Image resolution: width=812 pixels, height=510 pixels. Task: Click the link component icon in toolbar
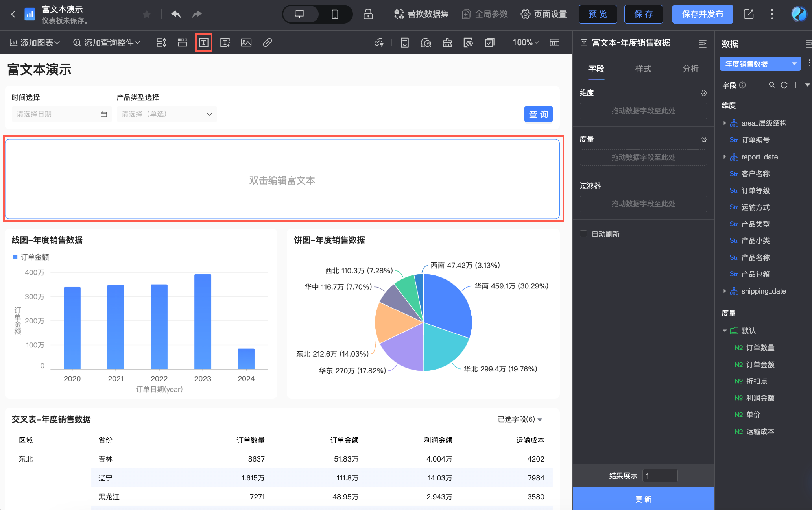(268, 42)
